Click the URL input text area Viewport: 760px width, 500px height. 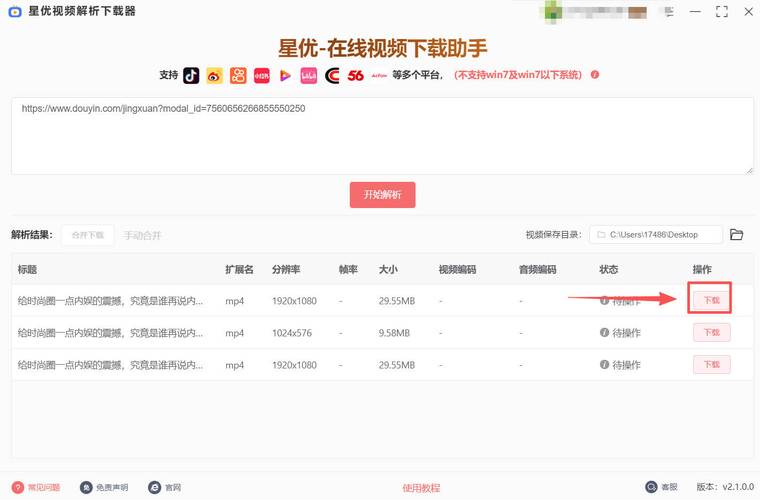point(382,136)
